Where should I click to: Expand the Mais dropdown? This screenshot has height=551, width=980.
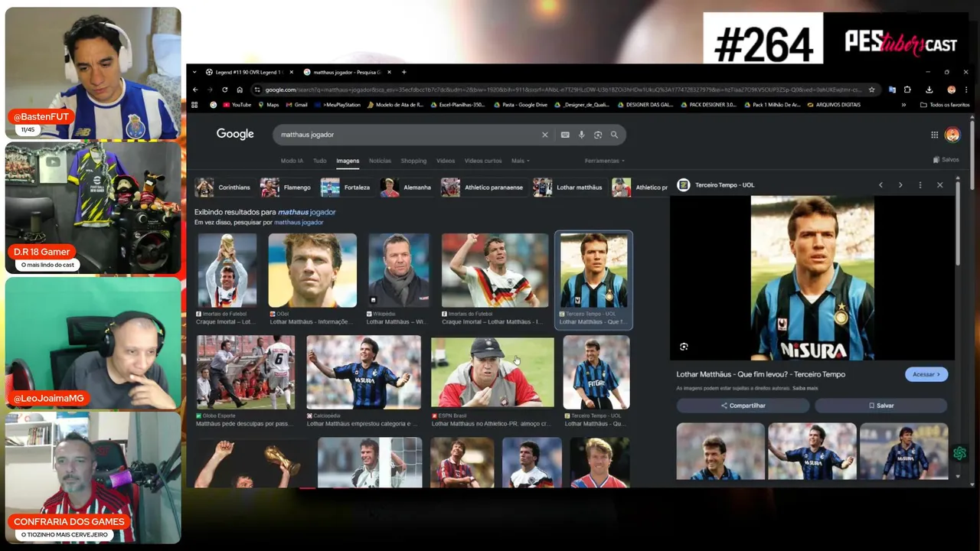click(521, 161)
